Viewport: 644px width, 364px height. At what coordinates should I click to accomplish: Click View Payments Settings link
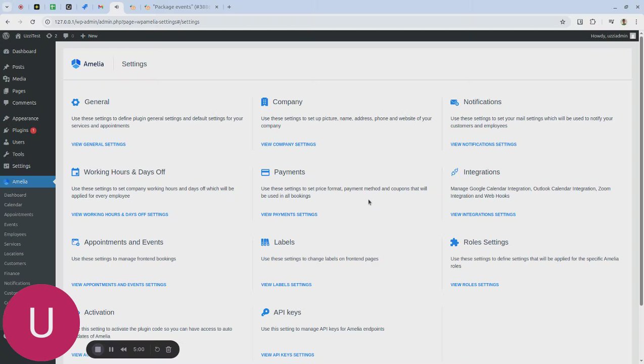(x=289, y=214)
